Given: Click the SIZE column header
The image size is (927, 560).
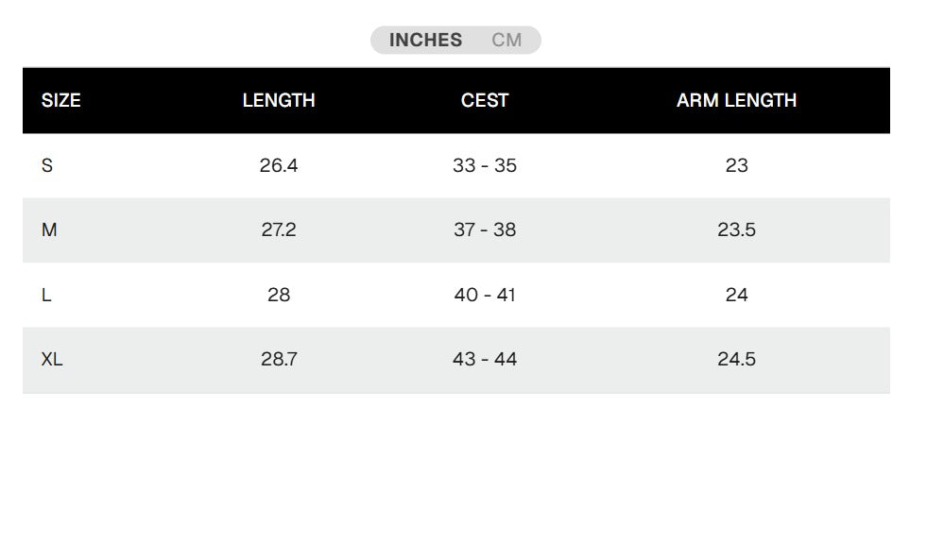Looking at the screenshot, I should tap(60, 100).
